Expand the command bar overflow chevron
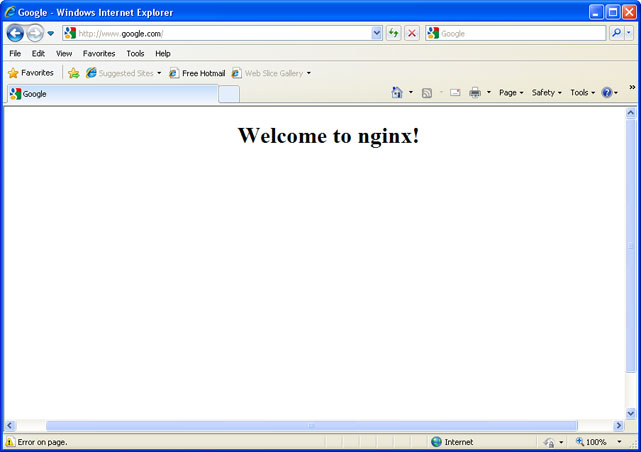641x452 pixels. tap(632, 87)
